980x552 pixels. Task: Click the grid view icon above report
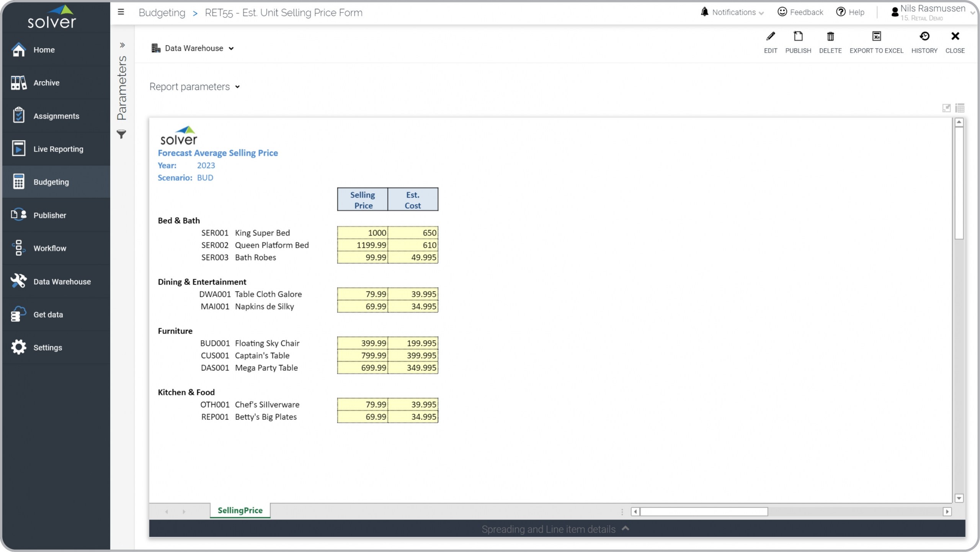tap(959, 108)
